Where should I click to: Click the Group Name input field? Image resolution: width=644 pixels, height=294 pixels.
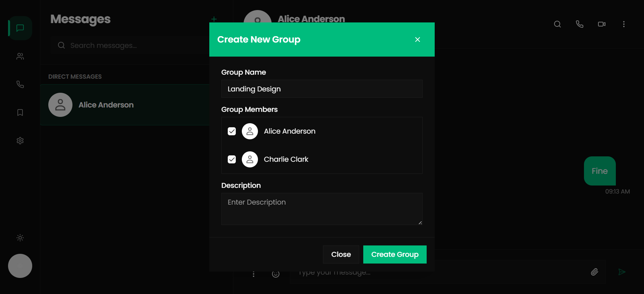coord(322,89)
